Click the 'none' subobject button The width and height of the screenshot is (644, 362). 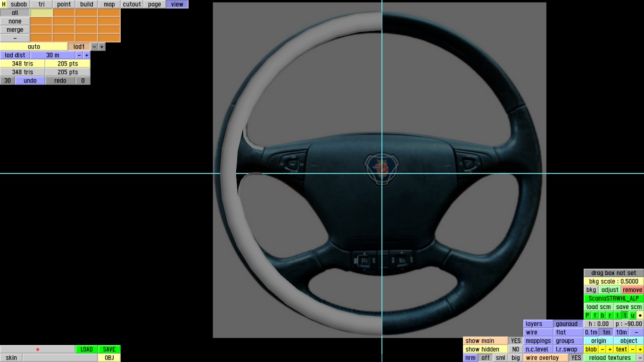[x=15, y=21]
